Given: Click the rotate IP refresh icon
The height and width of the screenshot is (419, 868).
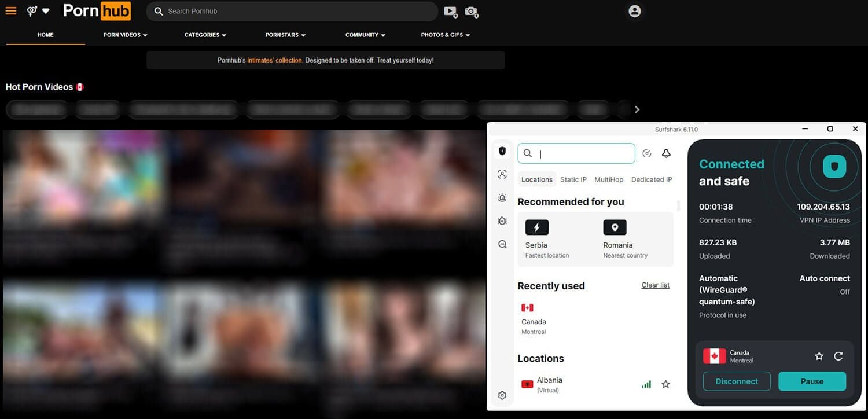Looking at the screenshot, I should [838, 356].
